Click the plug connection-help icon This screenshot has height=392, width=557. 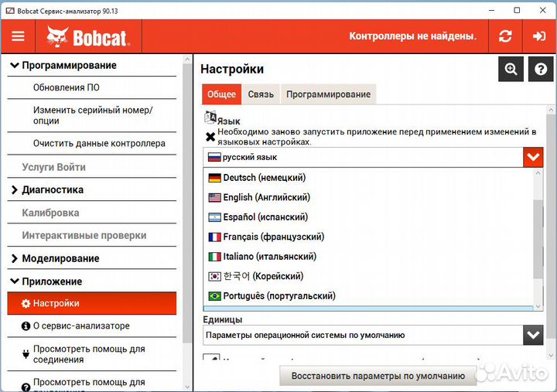tap(26, 354)
